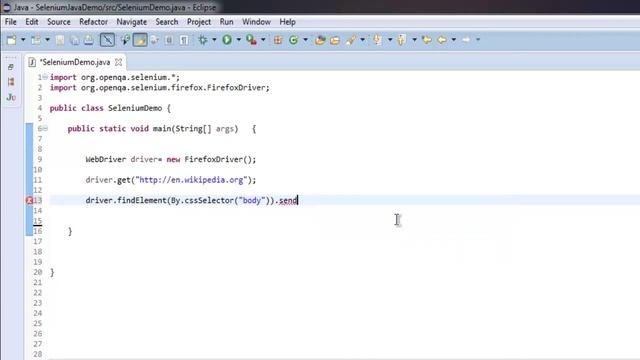
Task: Click line number 20 in gutter
Action: (38, 272)
